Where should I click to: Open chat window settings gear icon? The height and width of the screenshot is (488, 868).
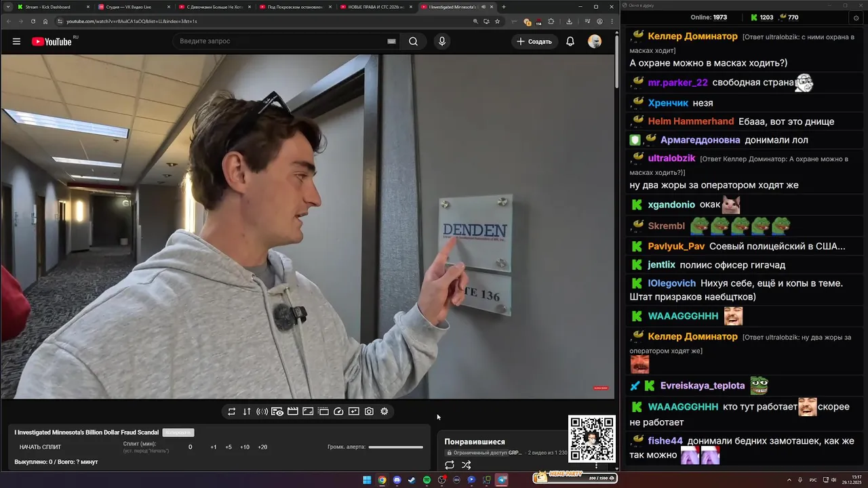[x=855, y=18]
